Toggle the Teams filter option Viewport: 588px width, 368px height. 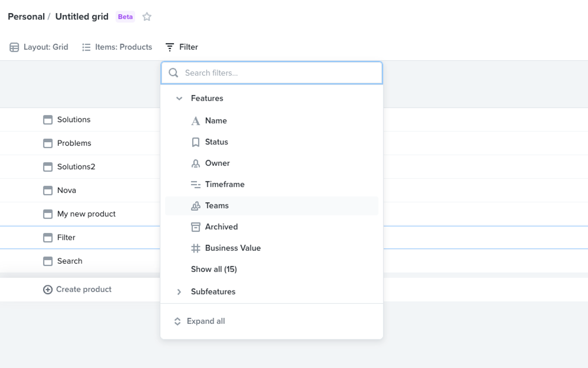(217, 206)
